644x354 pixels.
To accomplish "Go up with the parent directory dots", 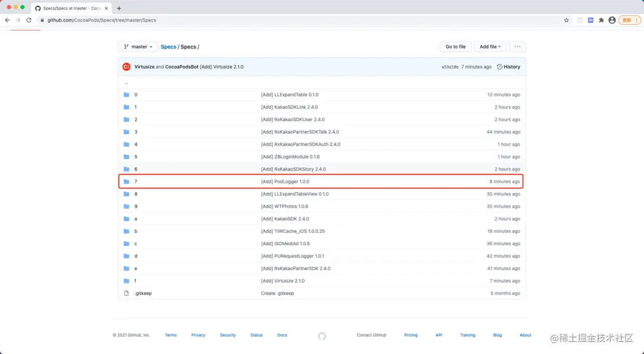I will point(126,83).
